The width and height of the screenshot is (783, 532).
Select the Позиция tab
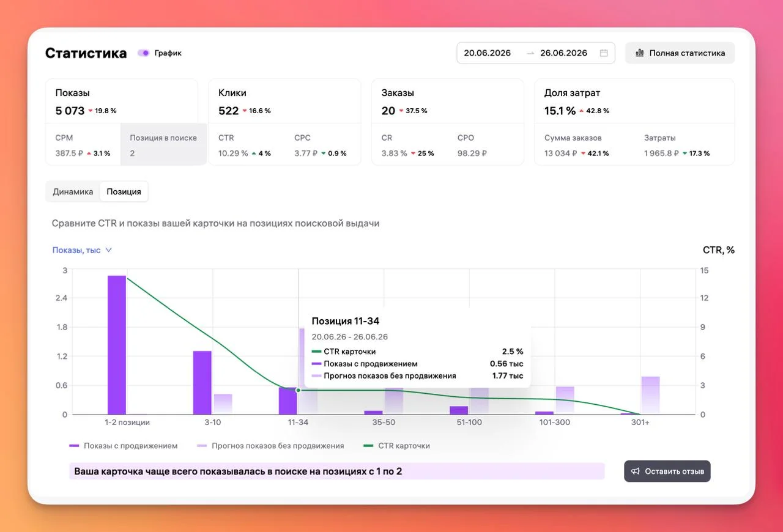tap(124, 191)
